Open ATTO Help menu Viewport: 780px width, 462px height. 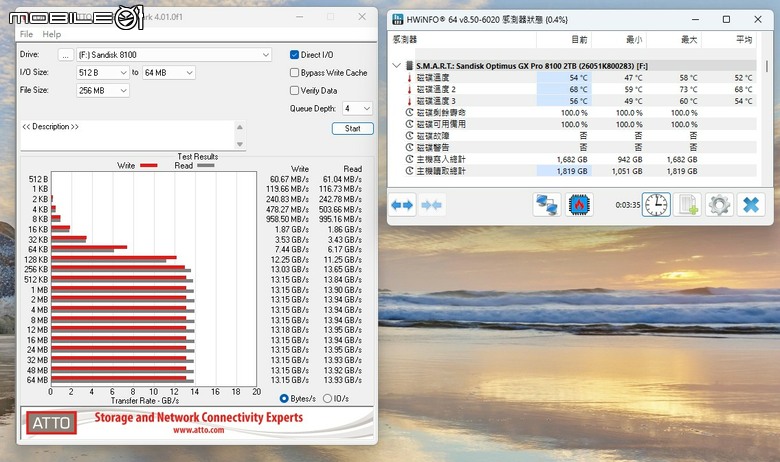tap(52, 34)
